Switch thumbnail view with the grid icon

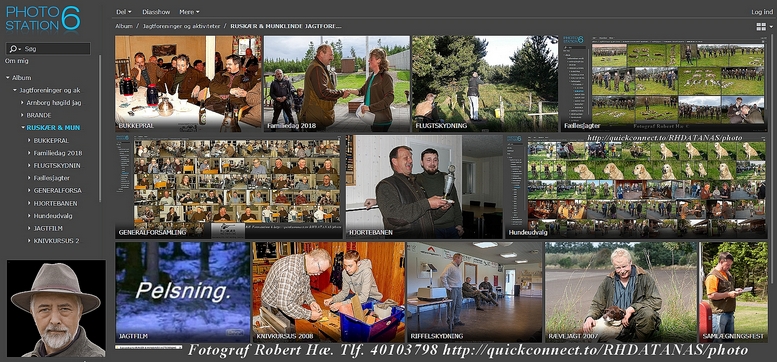[760, 27]
